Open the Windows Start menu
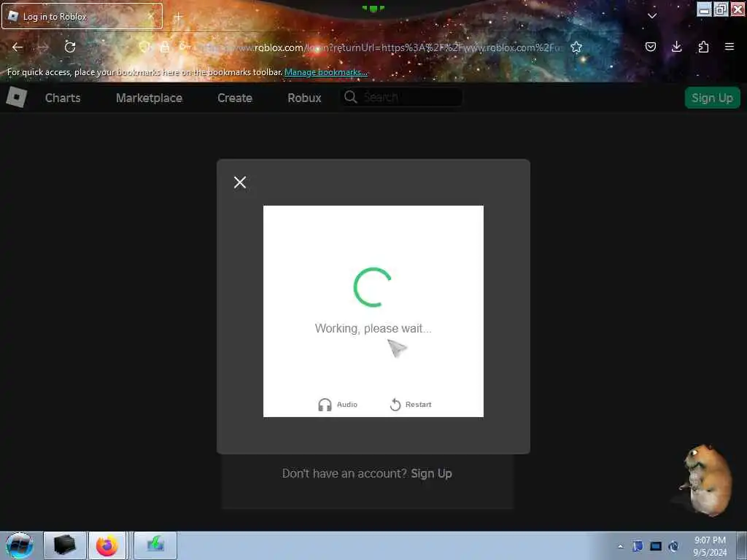This screenshot has height=560, width=747. pos(20,545)
